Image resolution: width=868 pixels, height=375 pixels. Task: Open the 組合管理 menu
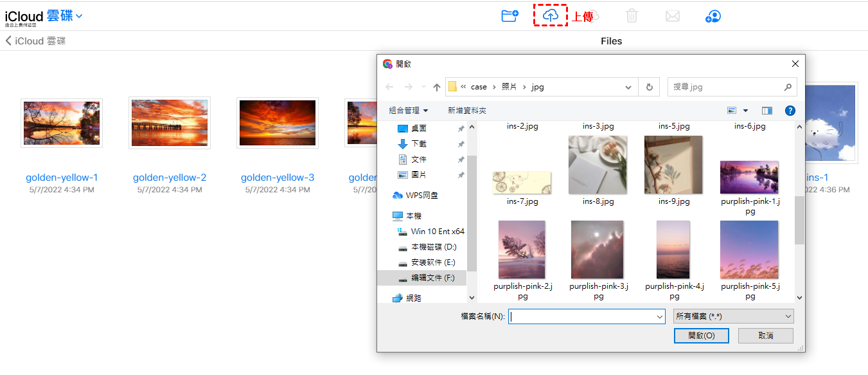[408, 111]
